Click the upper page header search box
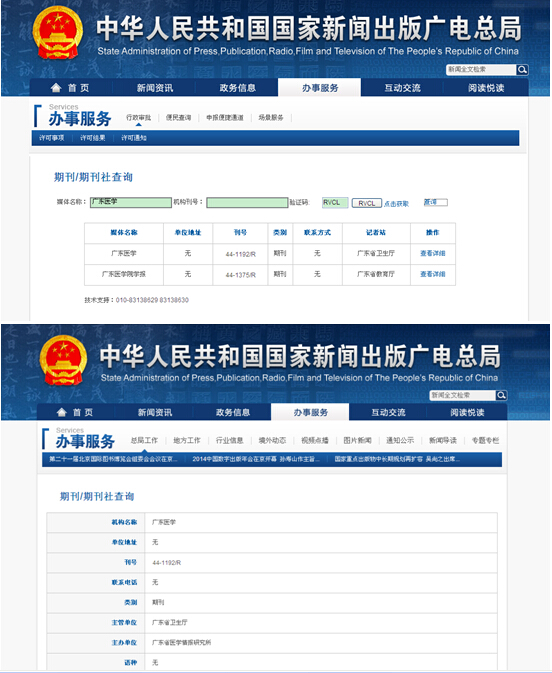This screenshot has width=552, height=673. tap(481, 70)
